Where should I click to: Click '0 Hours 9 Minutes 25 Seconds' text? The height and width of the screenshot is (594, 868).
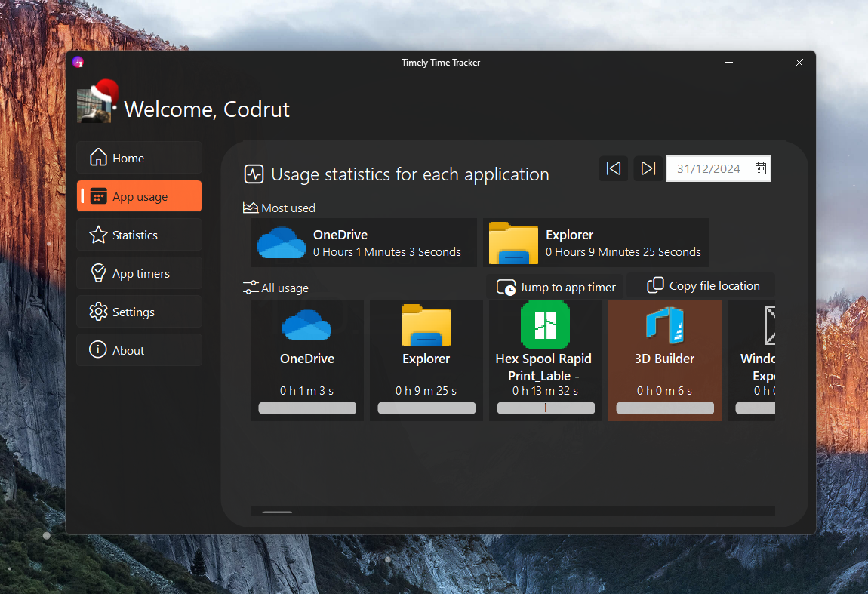point(623,252)
